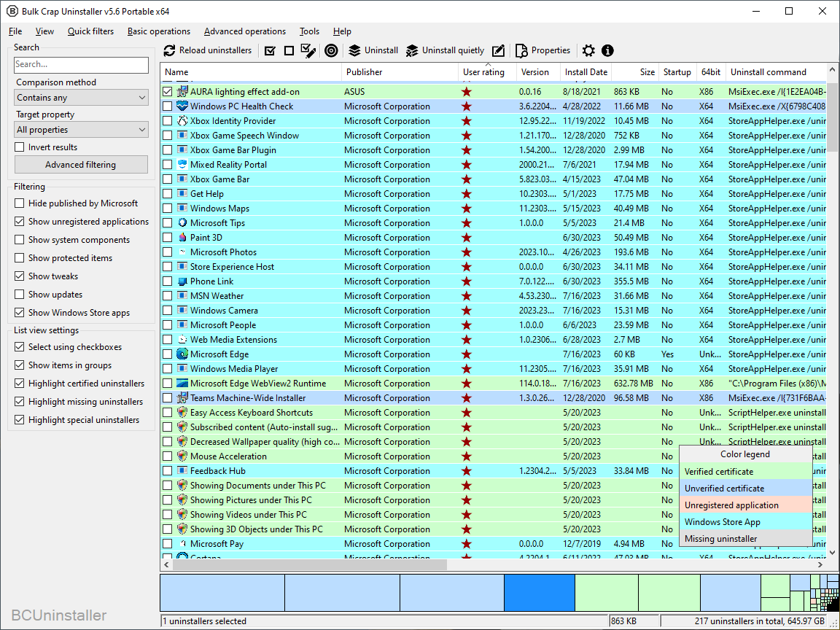This screenshot has height=630, width=840.
Task: Click the Advanced filtering button
Action: 81,165
